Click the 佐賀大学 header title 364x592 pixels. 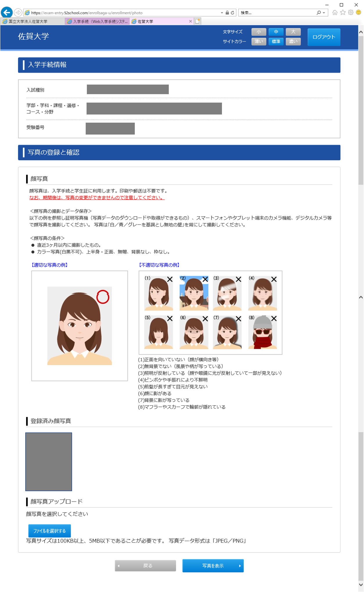[x=33, y=36]
